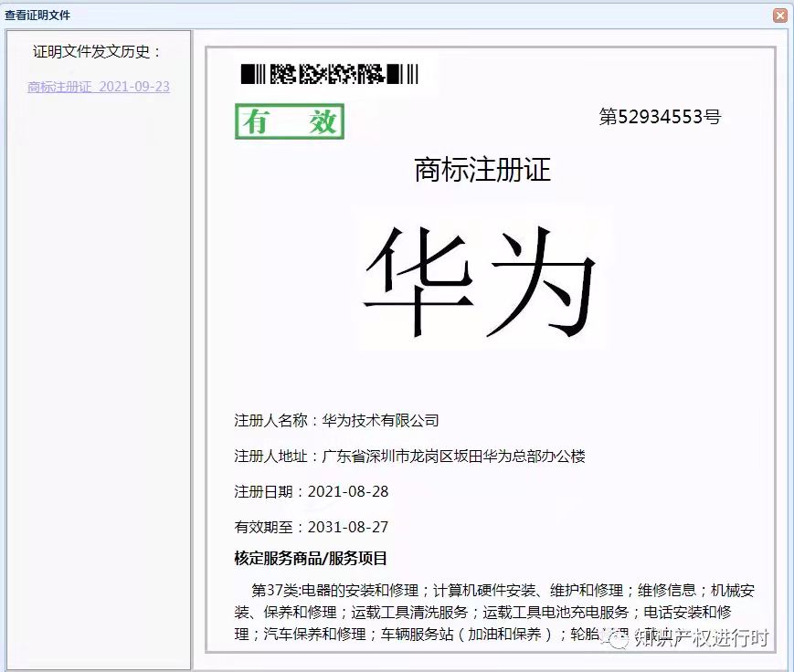Click the 证明文件发文历史 panel heading

pyautogui.click(x=97, y=52)
